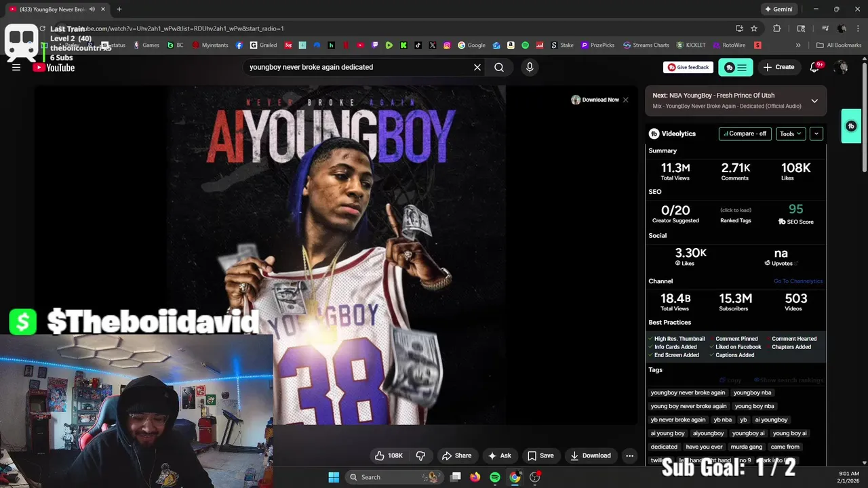
Task: Open the TubeBuddy side tab icon
Action: point(851,126)
